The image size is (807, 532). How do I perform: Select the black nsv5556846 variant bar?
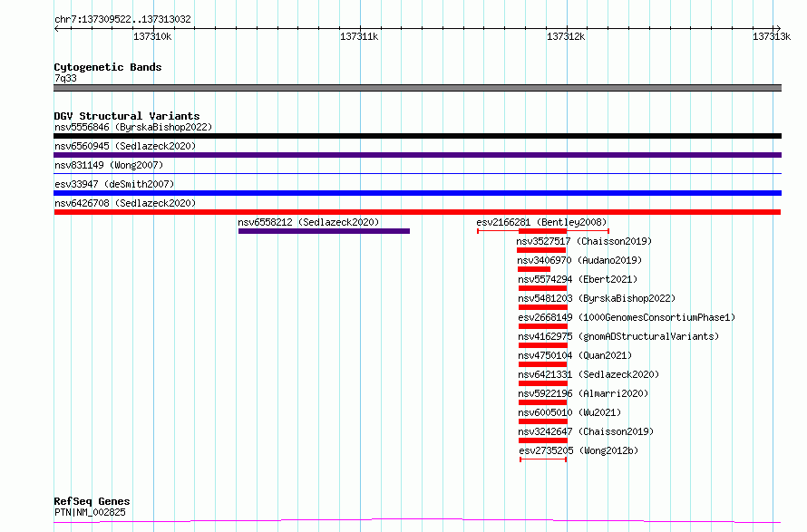click(x=417, y=136)
